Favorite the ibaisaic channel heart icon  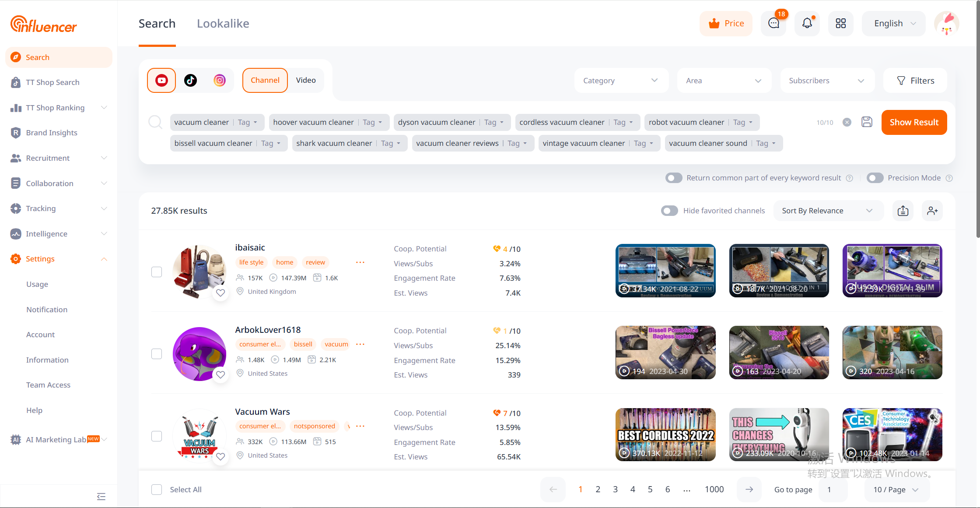220,293
